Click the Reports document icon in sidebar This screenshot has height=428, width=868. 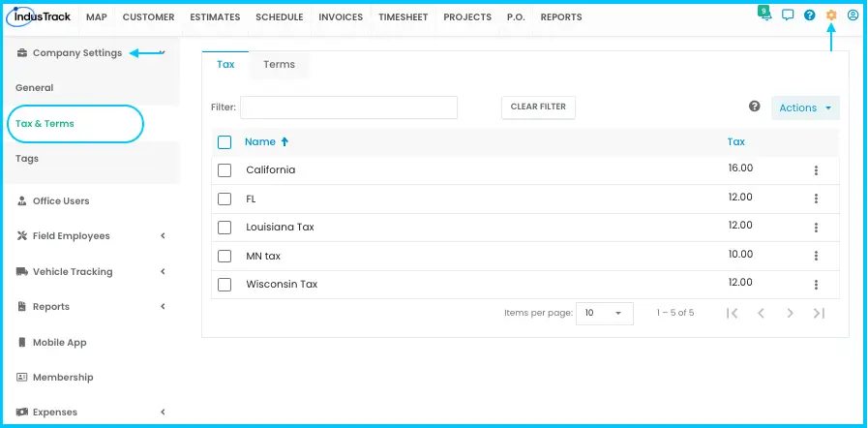[x=22, y=306]
